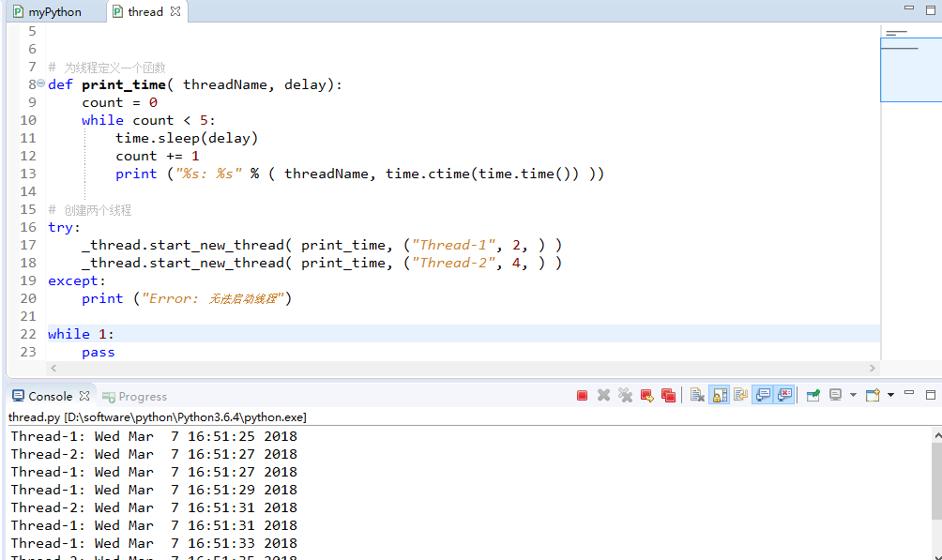The image size is (942, 560).
Task: Maximize the editor area
Action: (x=931, y=10)
